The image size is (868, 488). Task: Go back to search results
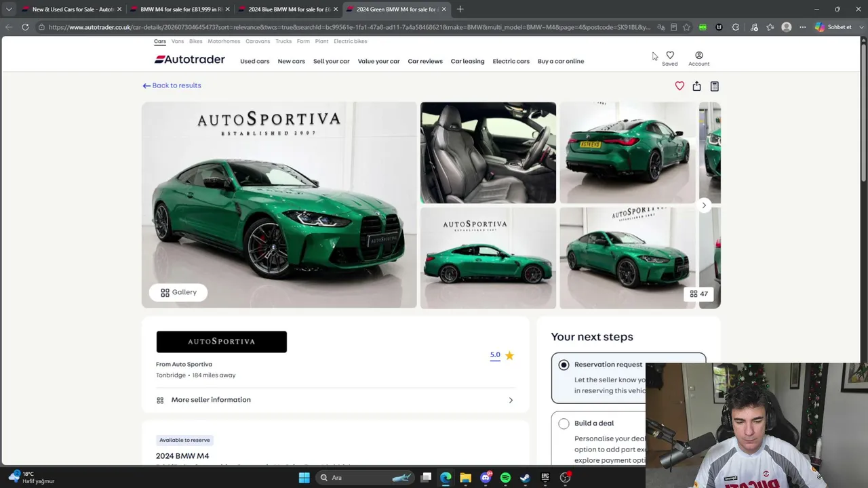click(x=172, y=85)
